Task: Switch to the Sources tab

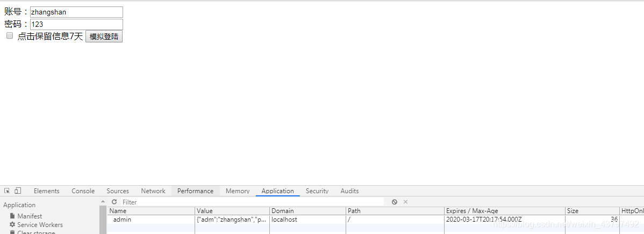Action: coord(118,191)
